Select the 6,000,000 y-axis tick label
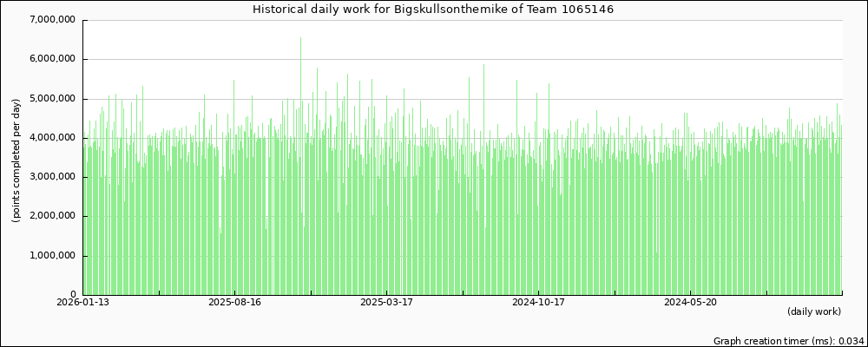 [x=52, y=59]
